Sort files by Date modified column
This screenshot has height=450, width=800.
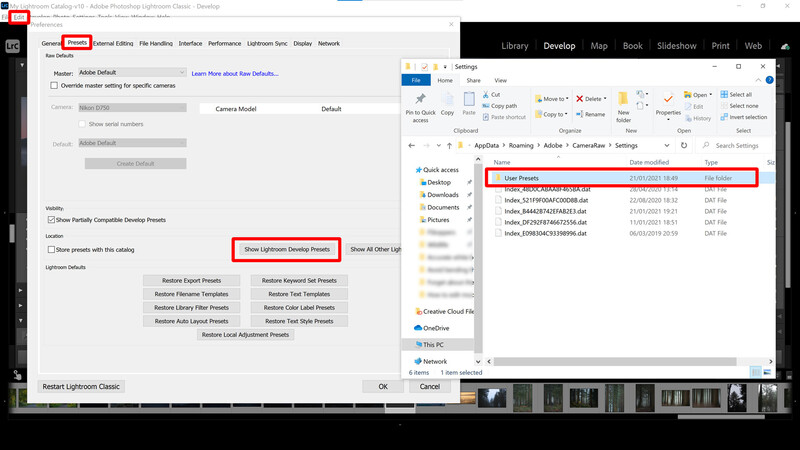[649, 162]
